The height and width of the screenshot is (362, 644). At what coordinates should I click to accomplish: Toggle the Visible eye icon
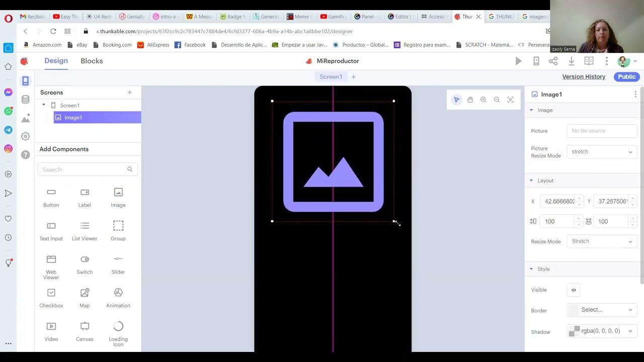(574, 290)
